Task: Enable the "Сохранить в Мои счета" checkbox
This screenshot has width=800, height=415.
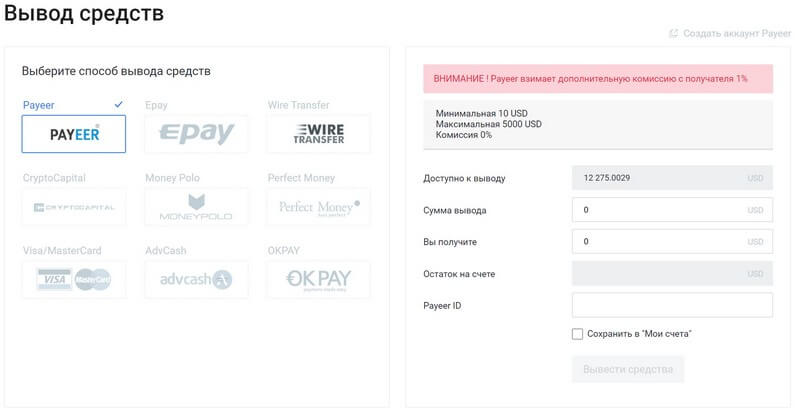Action: (x=577, y=334)
